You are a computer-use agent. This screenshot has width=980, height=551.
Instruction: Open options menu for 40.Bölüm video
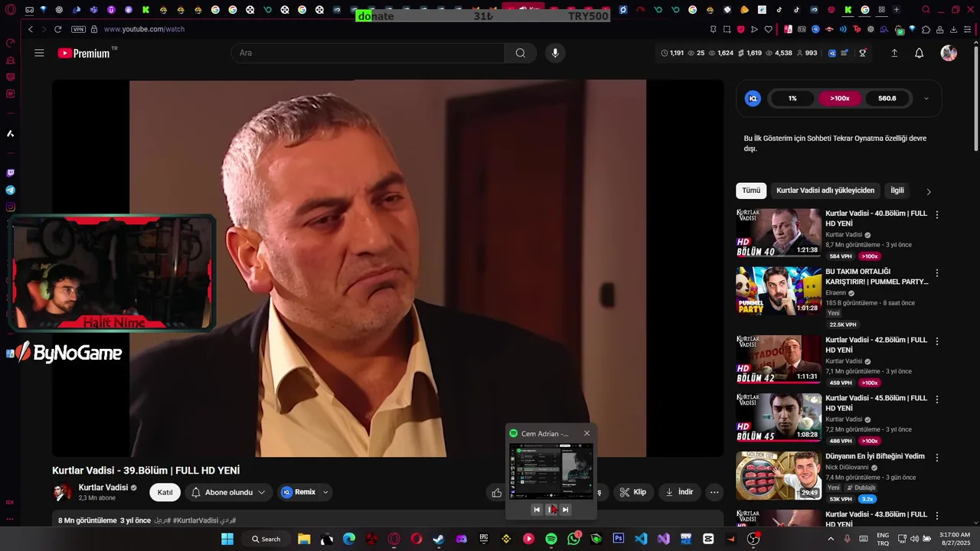[x=937, y=215]
